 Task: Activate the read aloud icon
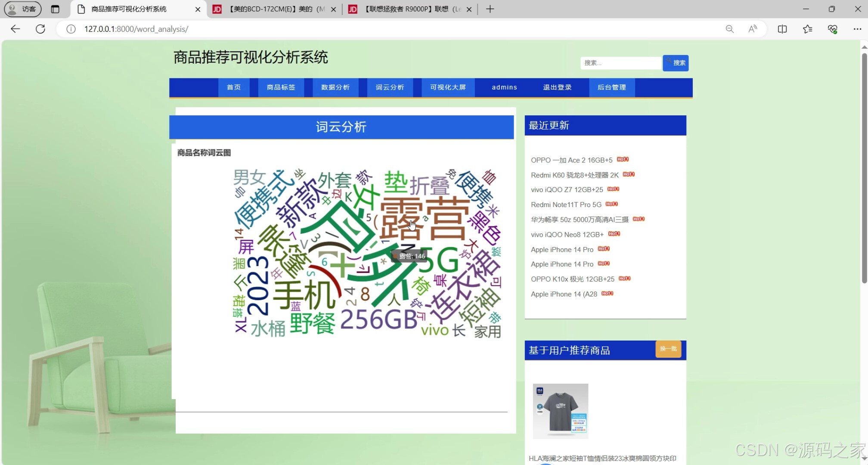pos(753,29)
